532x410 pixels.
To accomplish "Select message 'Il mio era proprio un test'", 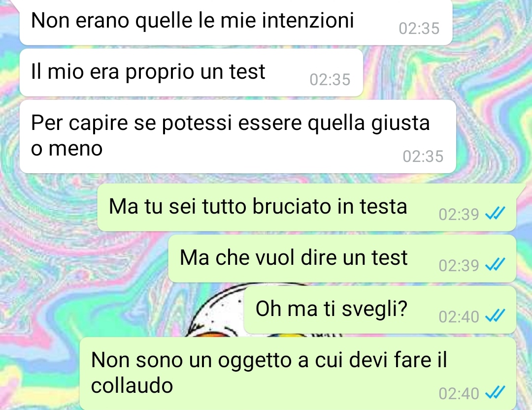I will (191, 72).
